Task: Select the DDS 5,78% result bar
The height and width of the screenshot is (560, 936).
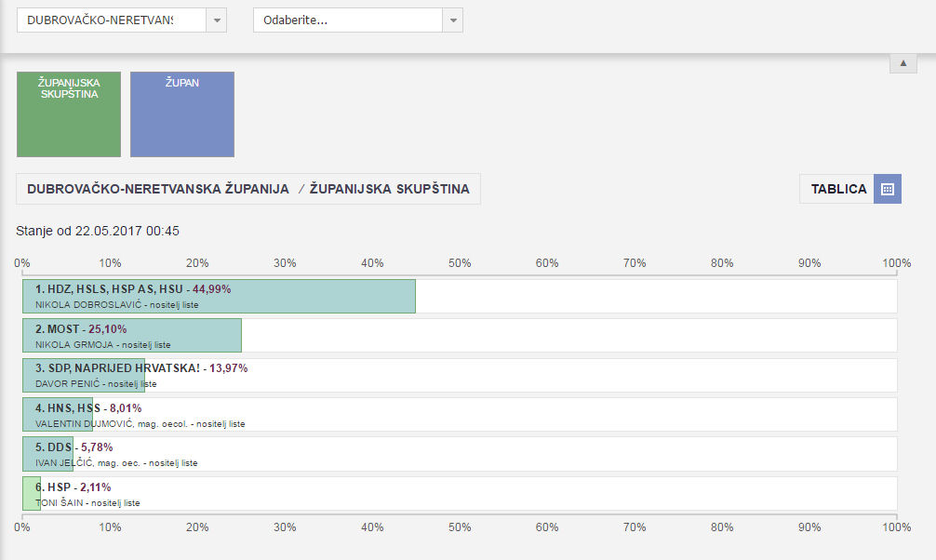Action: coord(47,453)
